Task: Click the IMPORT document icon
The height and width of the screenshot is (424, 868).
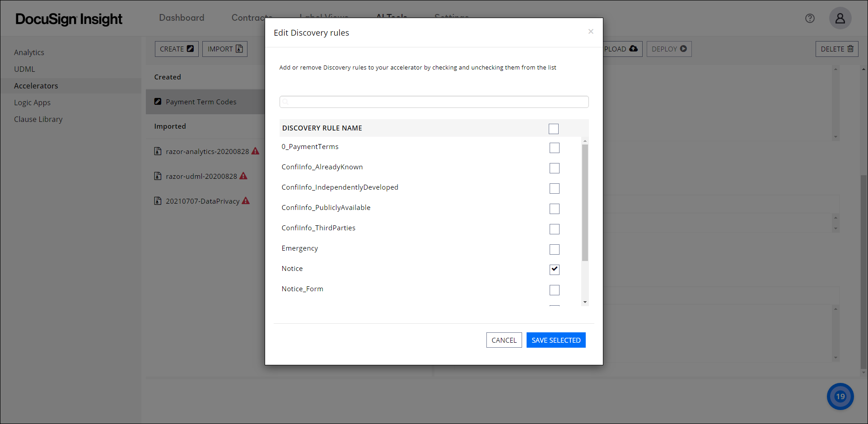Action: point(239,49)
